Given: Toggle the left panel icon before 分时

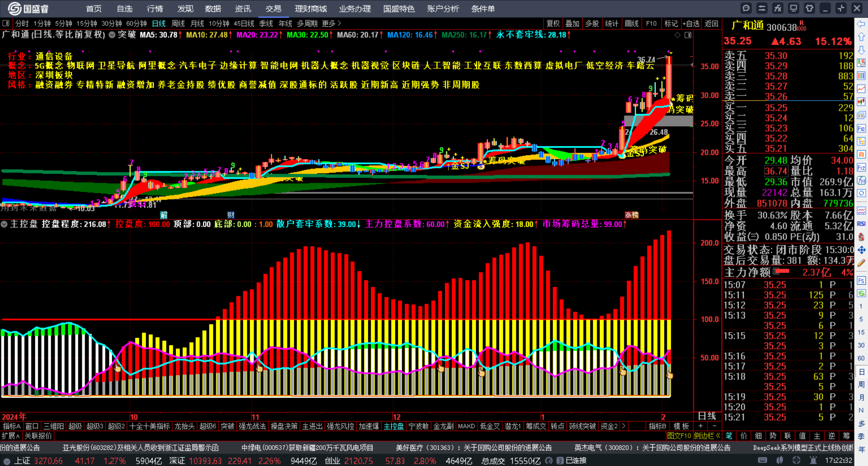Looking at the screenshot, I should [x=6, y=23].
